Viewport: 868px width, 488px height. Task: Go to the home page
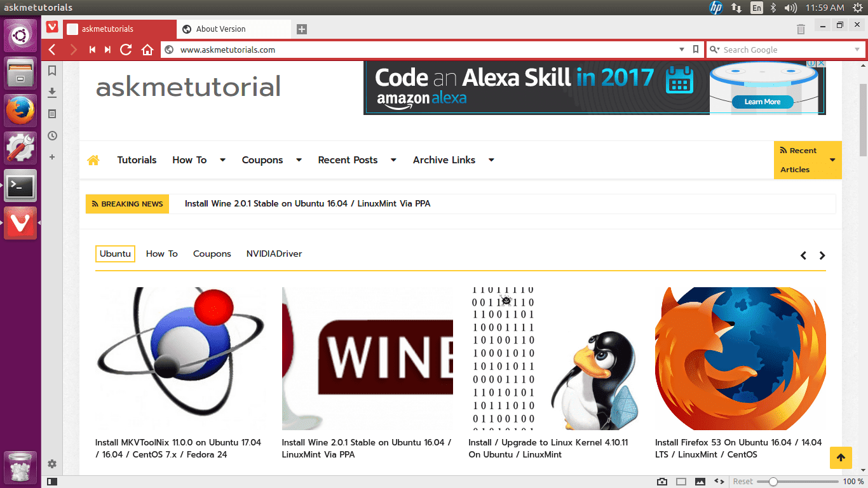pyautogui.click(x=147, y=50)
